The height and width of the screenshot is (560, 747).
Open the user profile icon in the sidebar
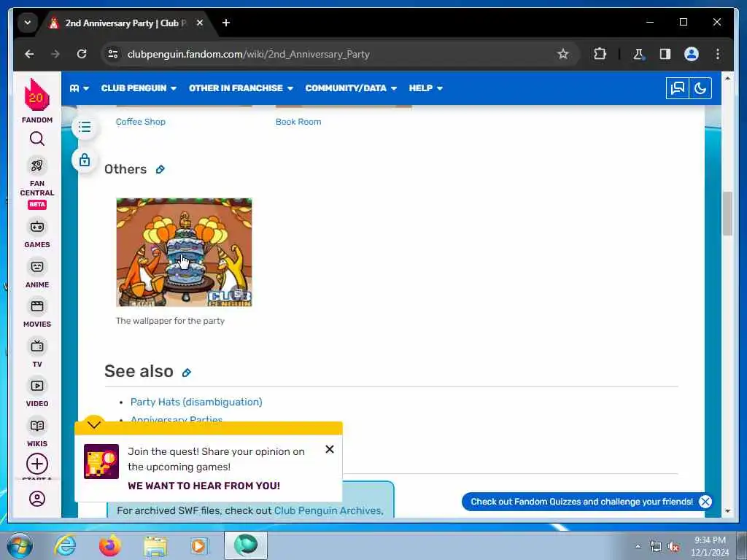(36, 499)
